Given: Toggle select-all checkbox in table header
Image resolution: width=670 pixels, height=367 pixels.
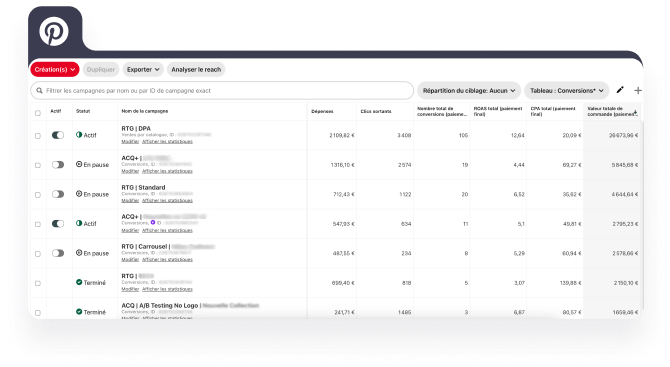Looking at the screenshot, I should (x=38, y=113).
